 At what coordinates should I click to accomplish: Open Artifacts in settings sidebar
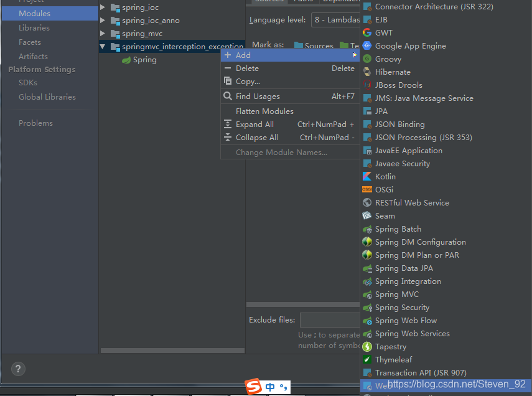(x=33, y=57)
